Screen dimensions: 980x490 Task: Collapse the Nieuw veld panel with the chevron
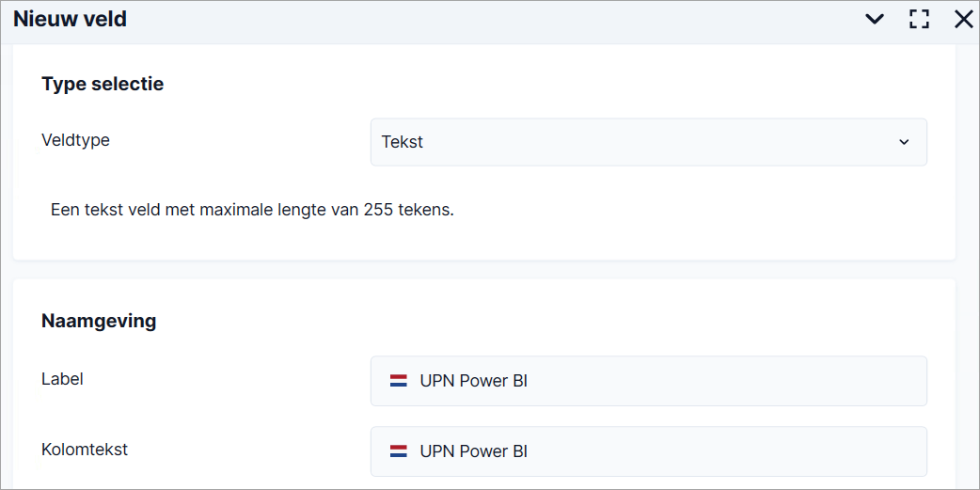coord(875,20)
